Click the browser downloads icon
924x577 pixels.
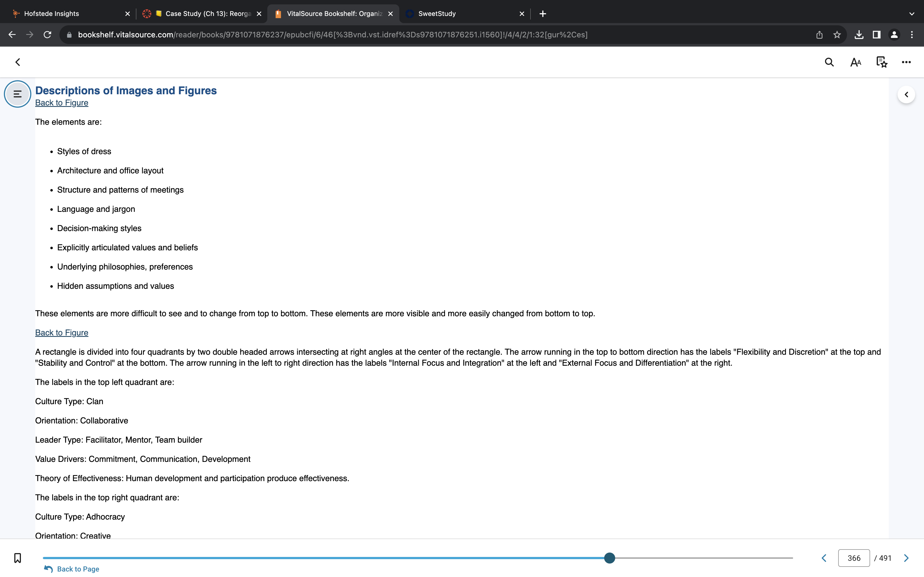859,35
